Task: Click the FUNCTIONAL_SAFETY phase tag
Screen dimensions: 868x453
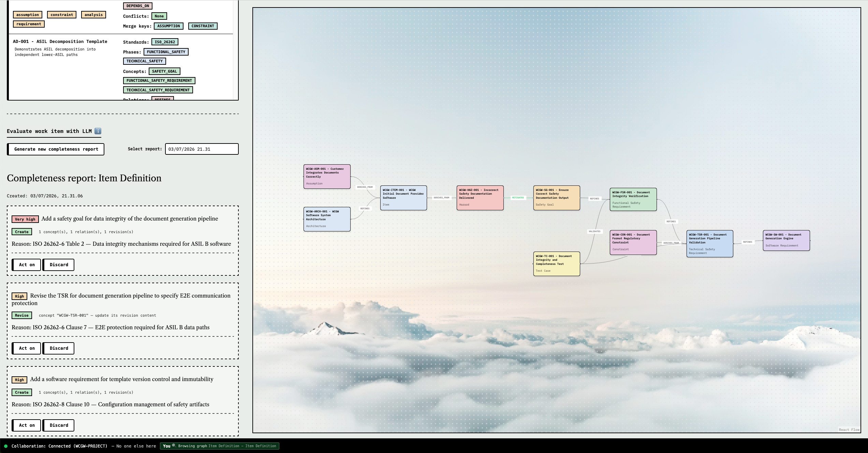Action: click(x=166, y=52)
